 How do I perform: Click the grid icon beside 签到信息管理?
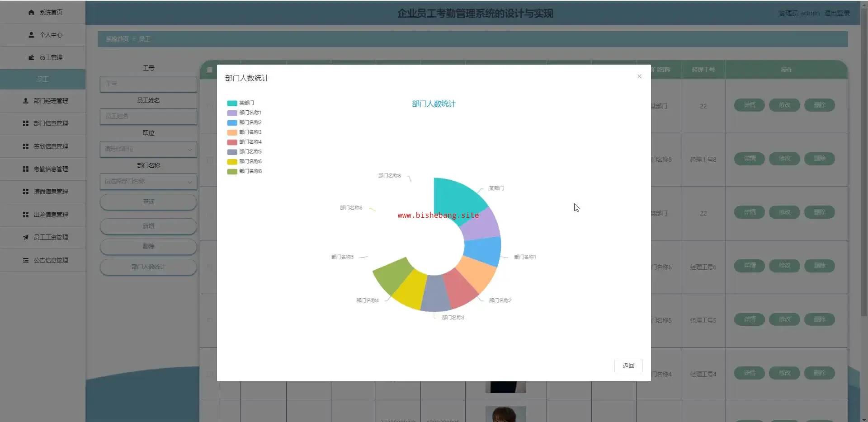pyautogui.click(x=26, y=146)
